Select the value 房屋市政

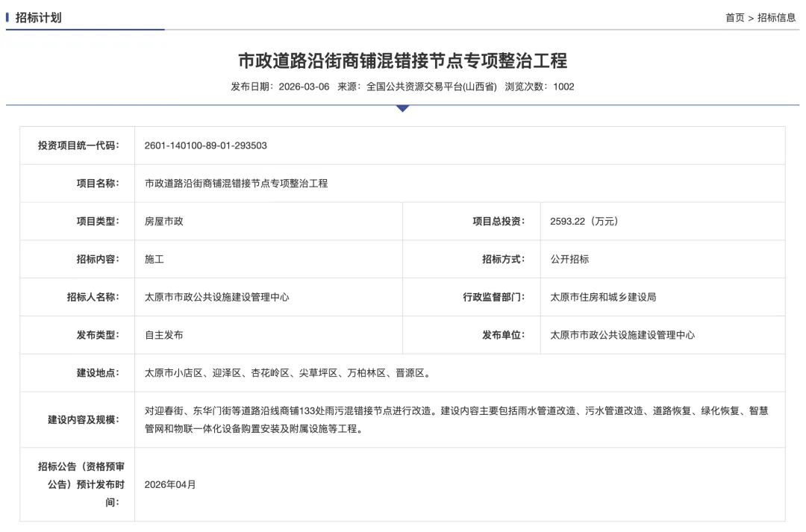(164, 222)
